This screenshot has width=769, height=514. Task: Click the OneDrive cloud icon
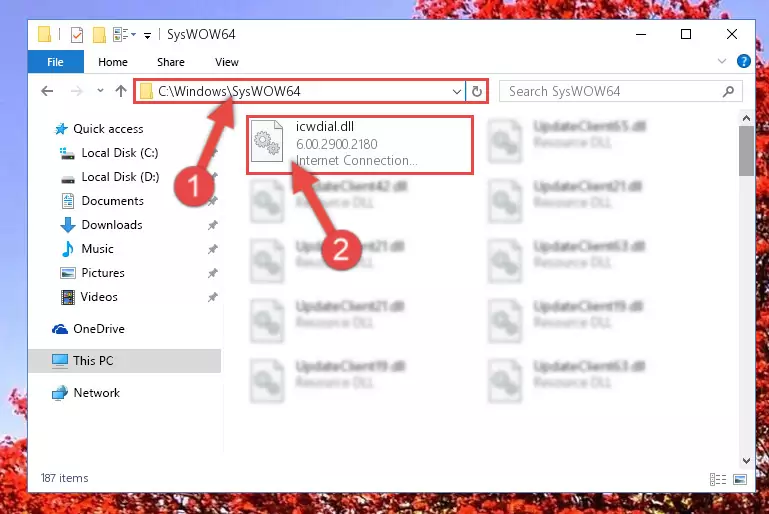click(x=60, y=329)
